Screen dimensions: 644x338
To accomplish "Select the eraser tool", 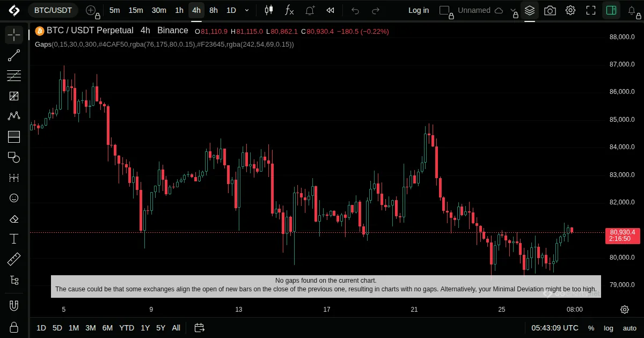I will (x=14, y=218).
